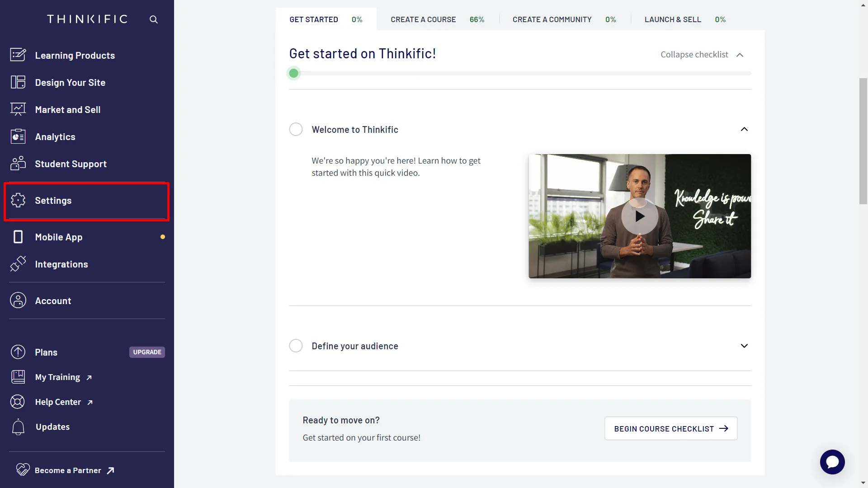Switch to the GET STARTED tab

pos(314,19)
